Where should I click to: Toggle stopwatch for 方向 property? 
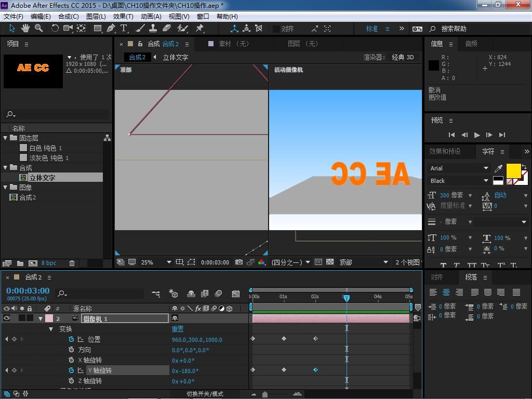[71, 350]
